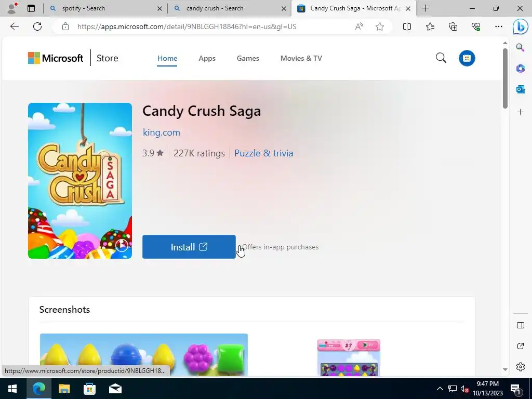
Task: Open the Bing Chat sidebar icon
Action: (x=520, y=27)
